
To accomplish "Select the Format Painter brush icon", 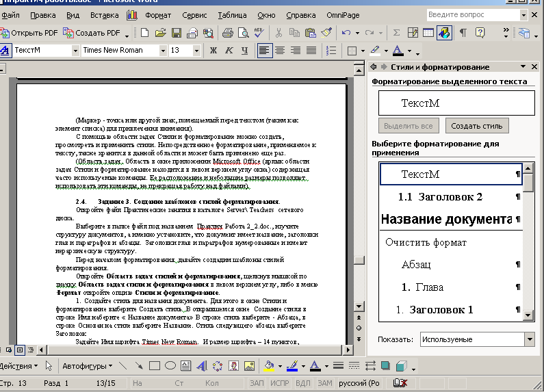I will [x=326, y=33].
